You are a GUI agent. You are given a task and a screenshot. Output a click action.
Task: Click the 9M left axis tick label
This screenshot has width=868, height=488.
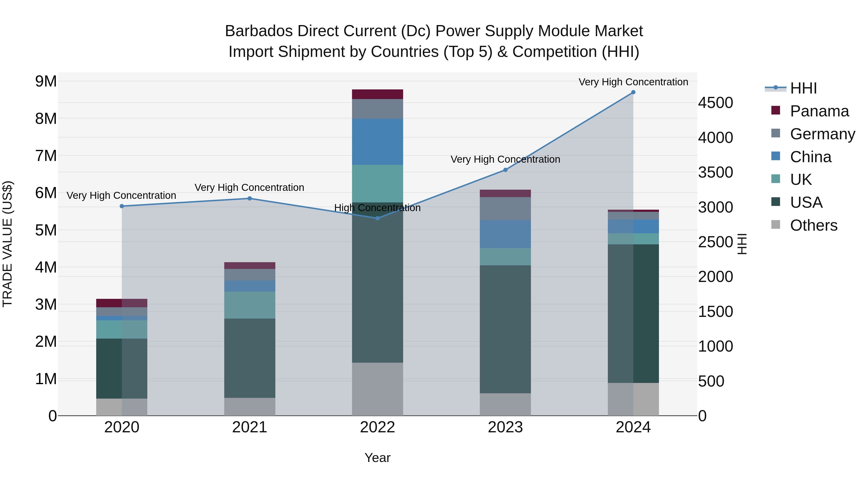tap(46, 81)
